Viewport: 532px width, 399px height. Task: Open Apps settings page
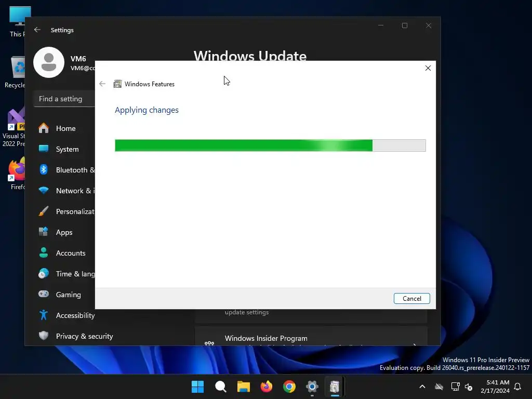pos(64,232)
